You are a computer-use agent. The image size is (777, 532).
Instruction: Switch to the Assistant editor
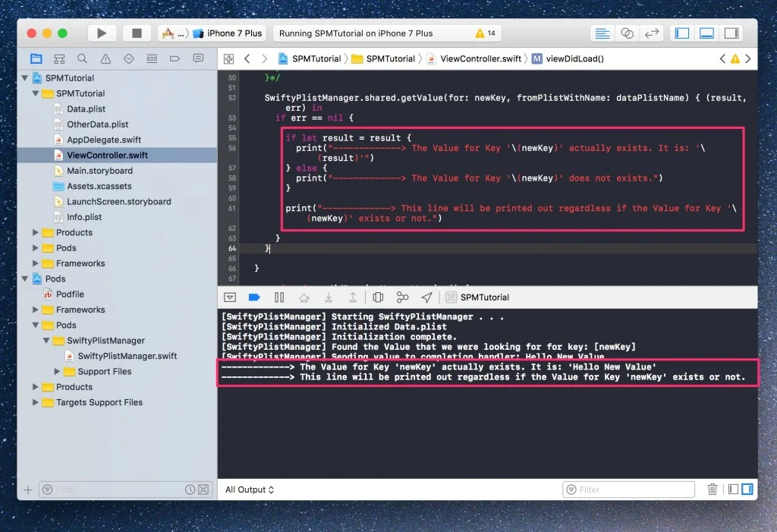pyautogui.click(x=627, y=33)
